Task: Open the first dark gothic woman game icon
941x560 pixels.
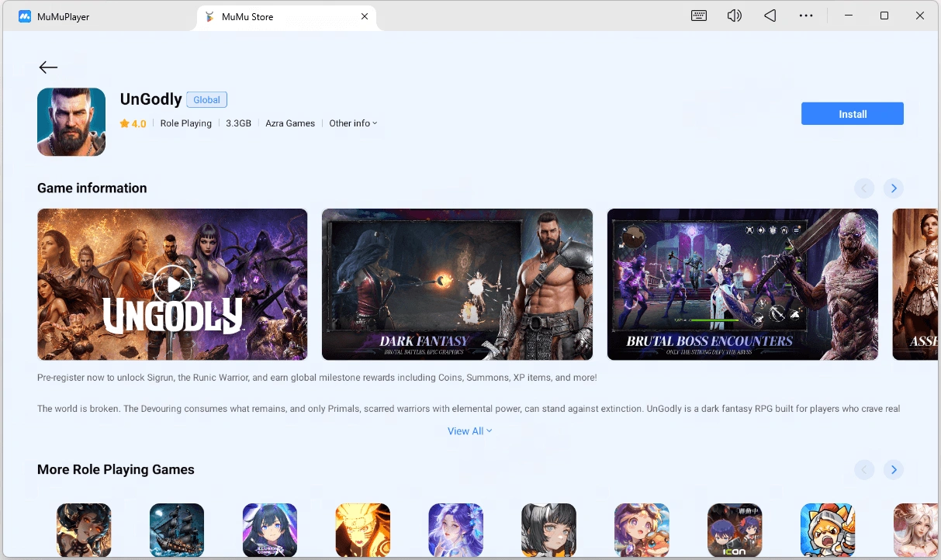Action: point(84,531)
